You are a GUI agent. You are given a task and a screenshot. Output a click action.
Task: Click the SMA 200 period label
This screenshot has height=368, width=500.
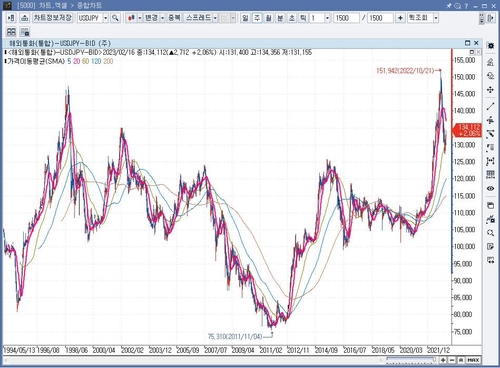click(108, 61)
